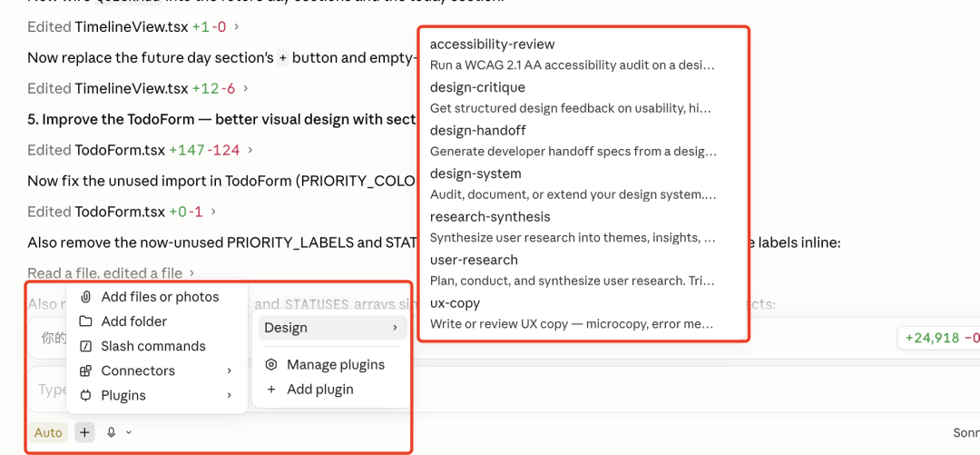Click the Connectors icon
The image size is (980, 455).
click(85, 371)
